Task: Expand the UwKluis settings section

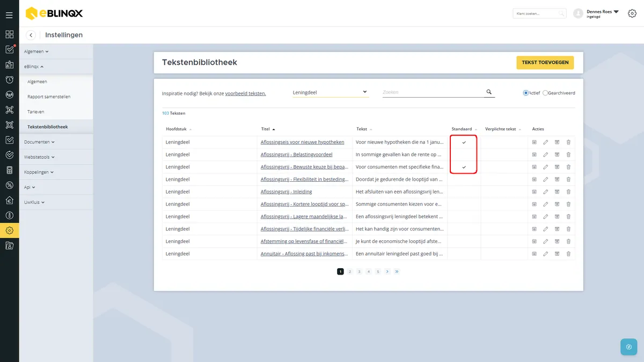Action: [56, 202]
